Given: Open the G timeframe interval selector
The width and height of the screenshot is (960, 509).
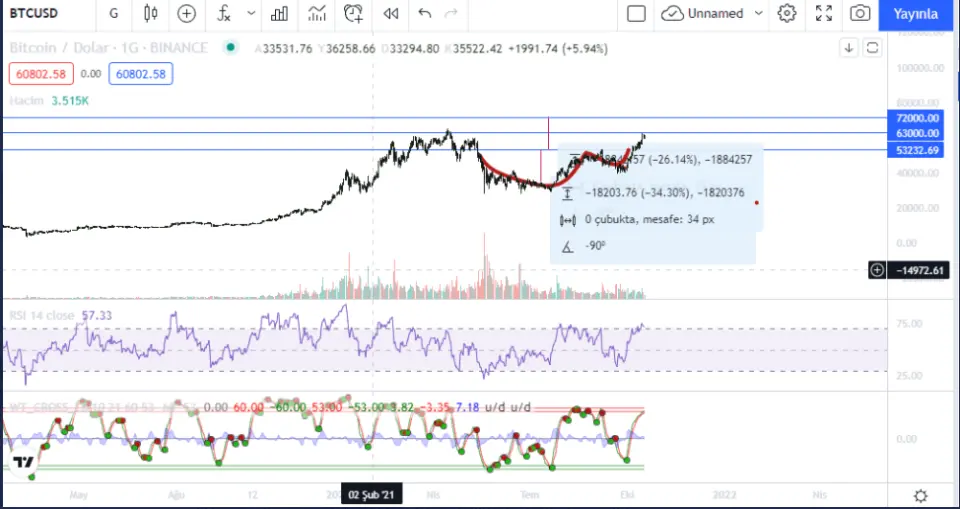Looking at the screenshot, I should click(113, 13).
